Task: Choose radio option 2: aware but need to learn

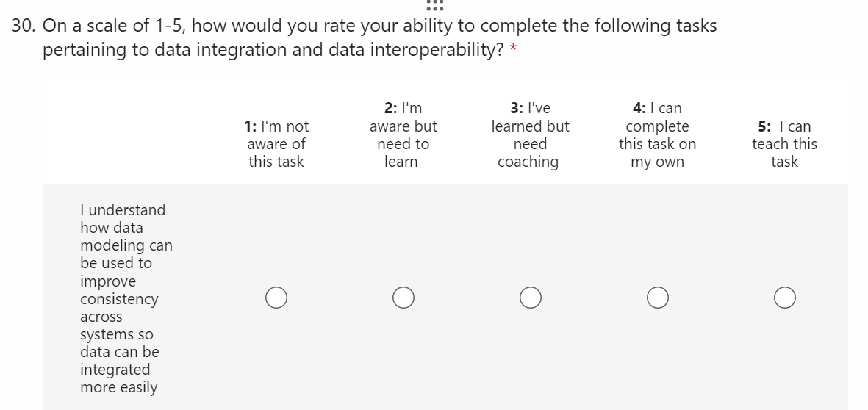Action: [x=403, y=298]
